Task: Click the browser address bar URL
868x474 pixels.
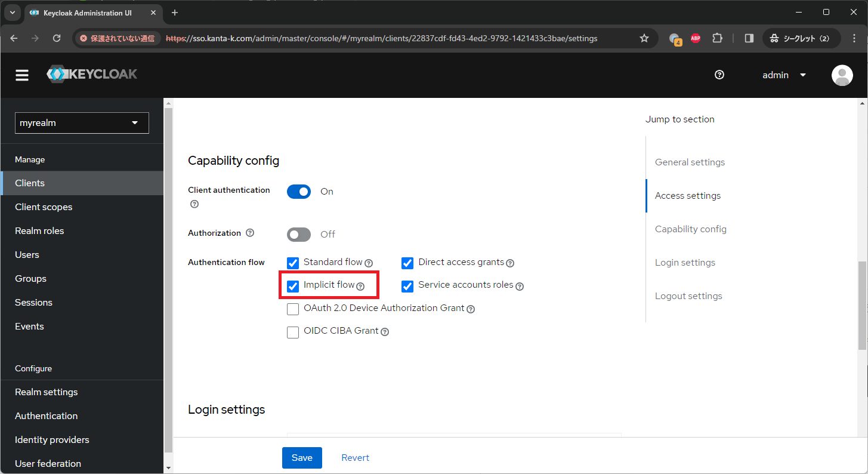Action: [381, 38]
